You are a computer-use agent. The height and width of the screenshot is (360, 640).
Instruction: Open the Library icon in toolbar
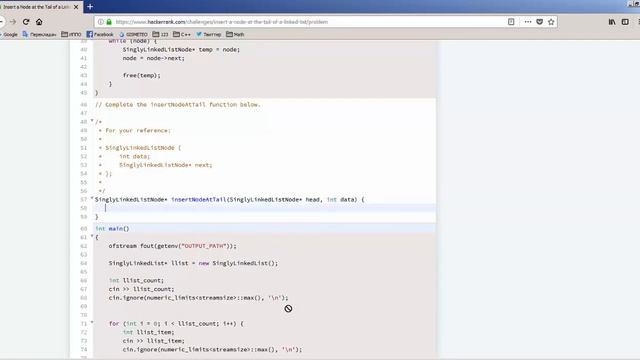[612, 22]
